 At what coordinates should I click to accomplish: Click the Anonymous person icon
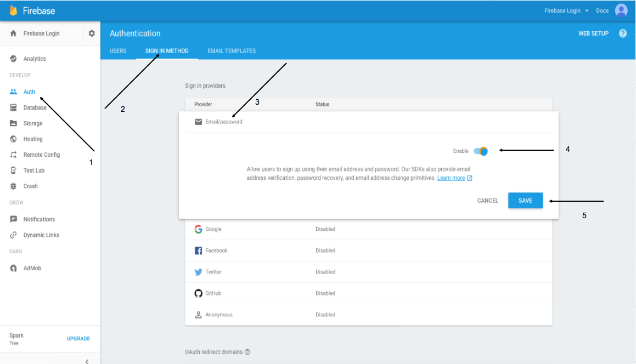coord(198,315)
